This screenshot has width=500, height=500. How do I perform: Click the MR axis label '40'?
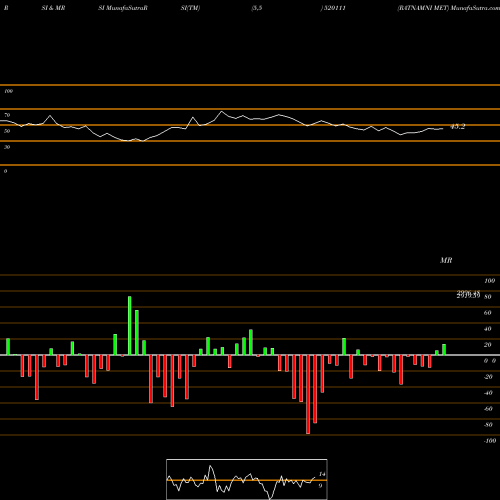coord(488,329)
